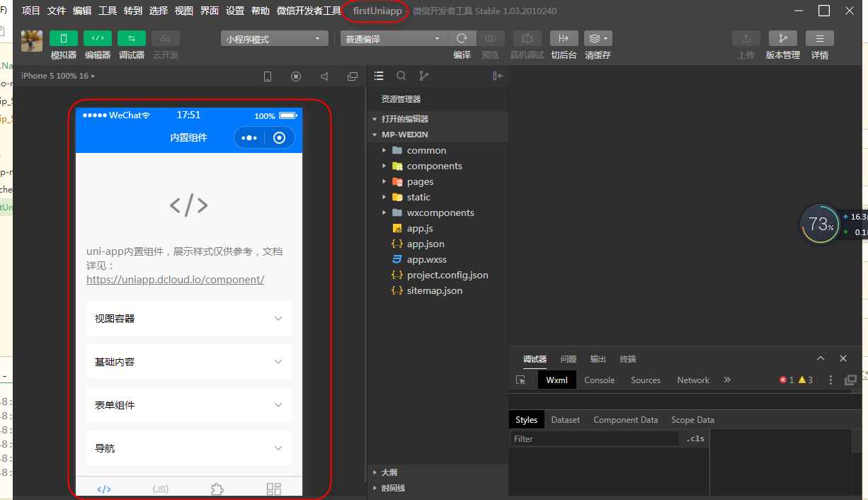Collapse the MP-WEIXIN project root
868x500 pixels.
point(438,135)
